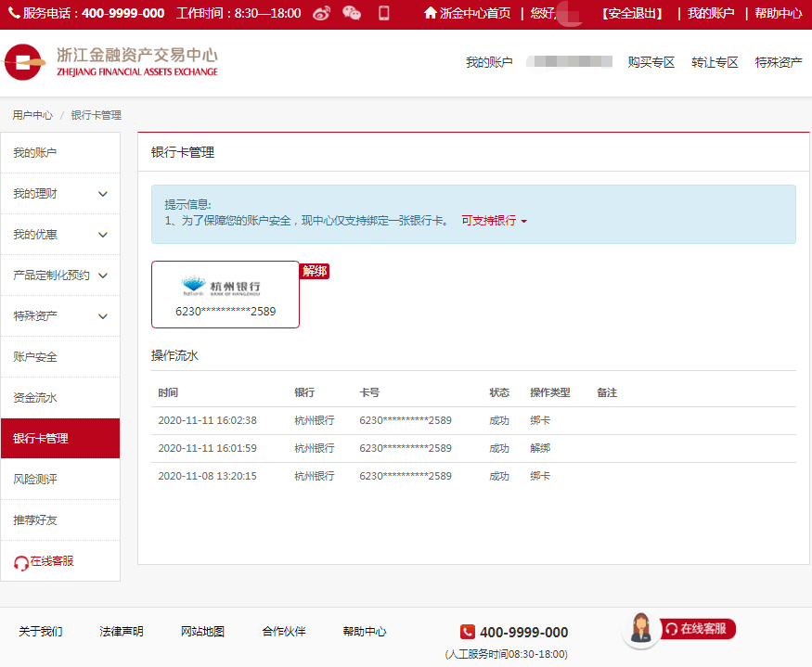Click the 银行 column header
The width and height of the screenshot is (812, 667).
304,392
